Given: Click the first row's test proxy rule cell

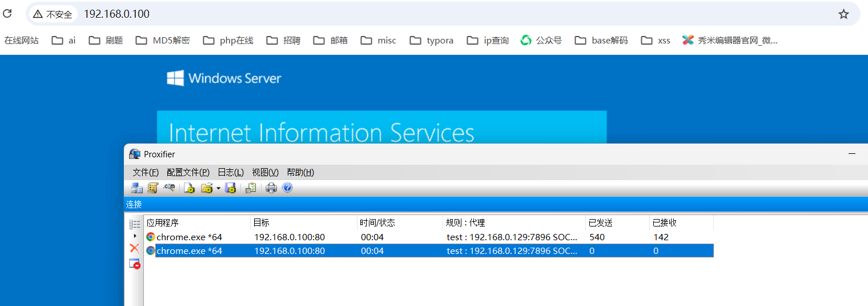Looking at the screenshot, I should [x=512, y=237].
